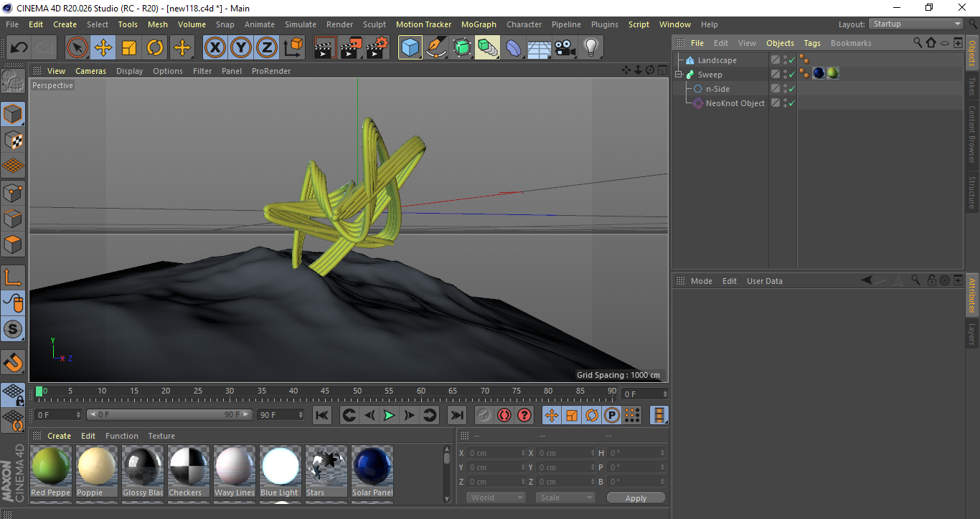The width and height of the screenshot is (980, 519).
Task: Go to end of animation
Action: click(x=456, y=414)
